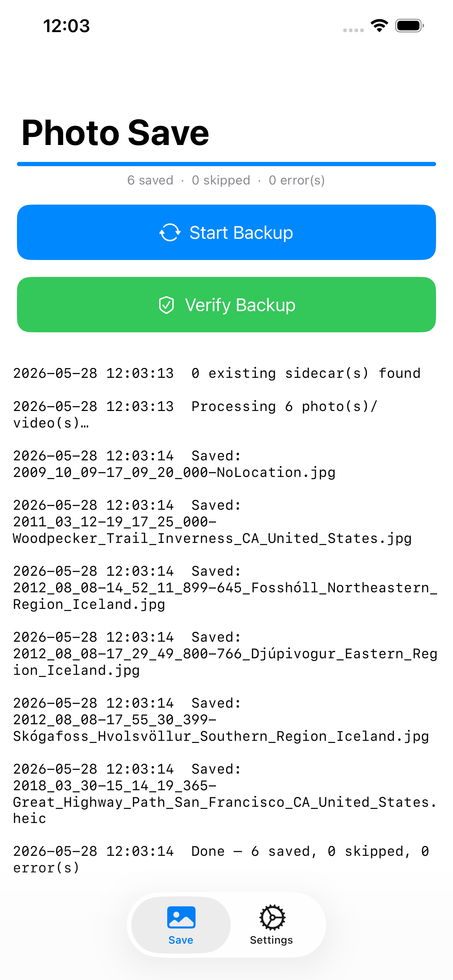
Task: Tap the Skógafoss Hvolsvöllur log entry
Action: click(x=221, y=720)
